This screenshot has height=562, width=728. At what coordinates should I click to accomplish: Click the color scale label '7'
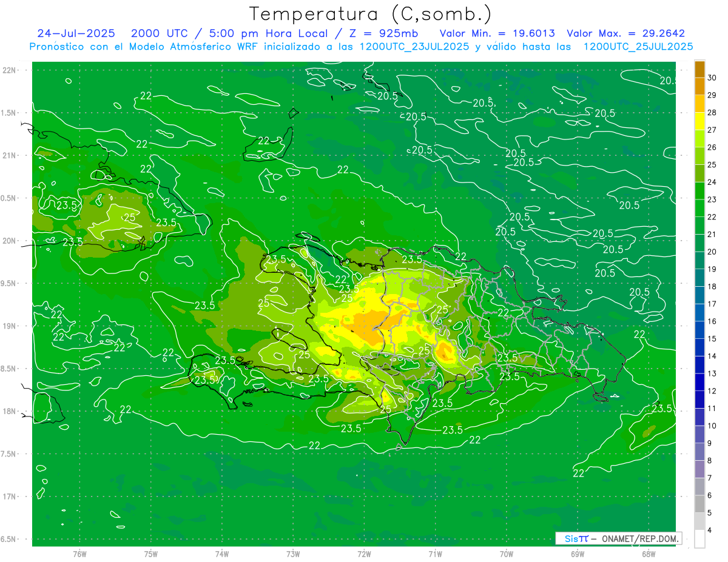(710, 478)
